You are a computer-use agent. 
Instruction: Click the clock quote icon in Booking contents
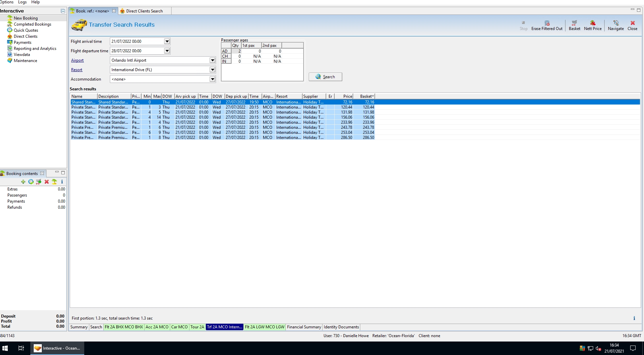[31, 182]
